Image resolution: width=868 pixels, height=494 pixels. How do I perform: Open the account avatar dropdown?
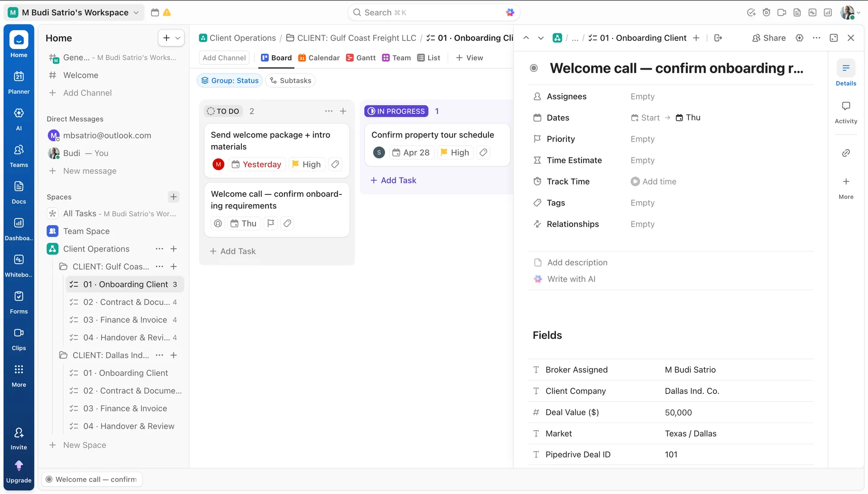click(x=849, y=12)
